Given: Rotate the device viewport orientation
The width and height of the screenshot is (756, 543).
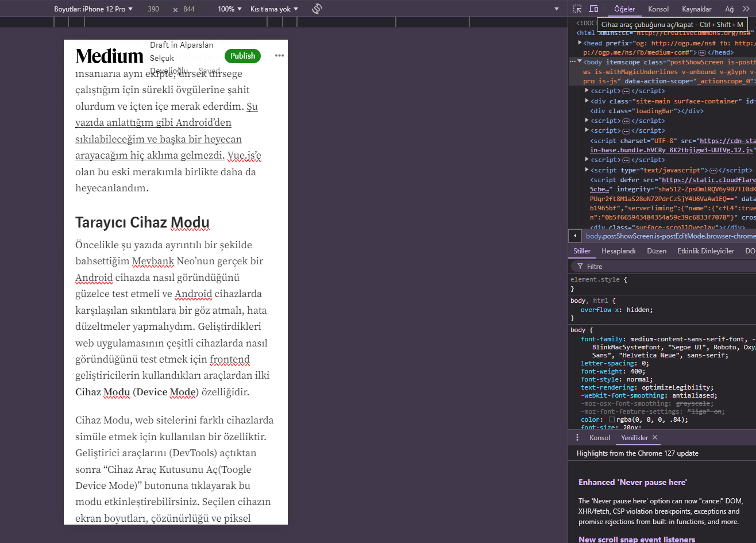Looking at the screenshot, I should pyautogui.click(x=317, y=9).
